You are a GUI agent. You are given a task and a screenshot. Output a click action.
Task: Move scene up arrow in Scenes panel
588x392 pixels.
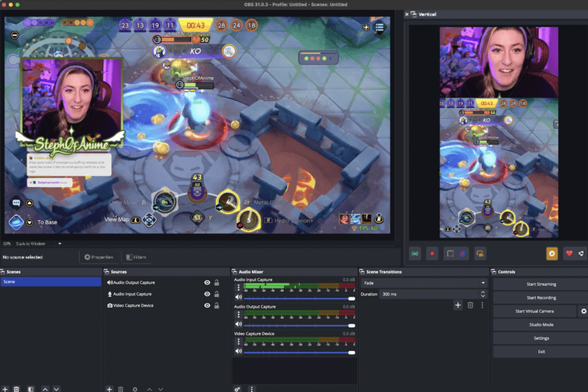(x=45, y=389)
